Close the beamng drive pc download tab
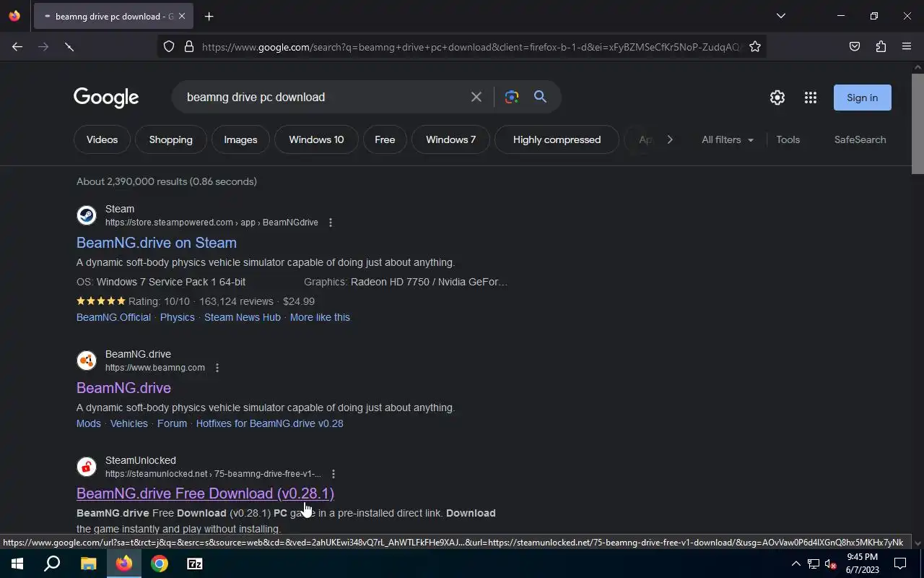Screen dimensions: 924x578 [x=182, y=16]
